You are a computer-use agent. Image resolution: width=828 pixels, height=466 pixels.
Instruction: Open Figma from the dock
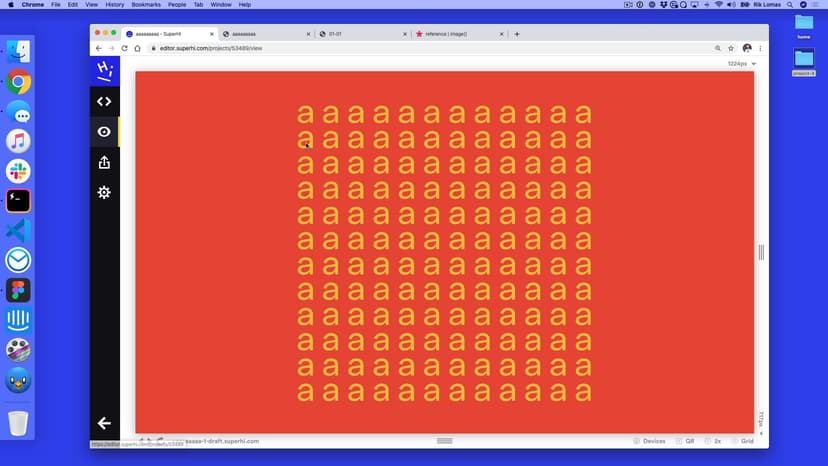(18, 290)
